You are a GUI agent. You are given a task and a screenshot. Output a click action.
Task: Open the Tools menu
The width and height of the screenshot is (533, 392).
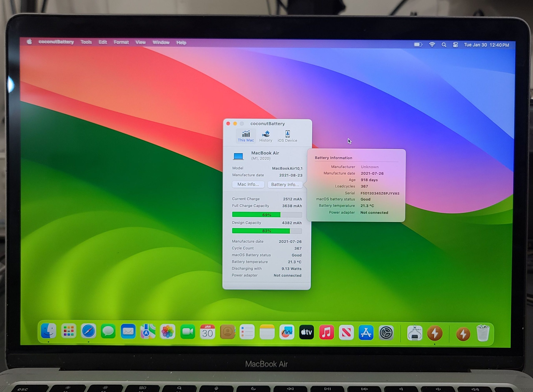[x=86, y=42]
